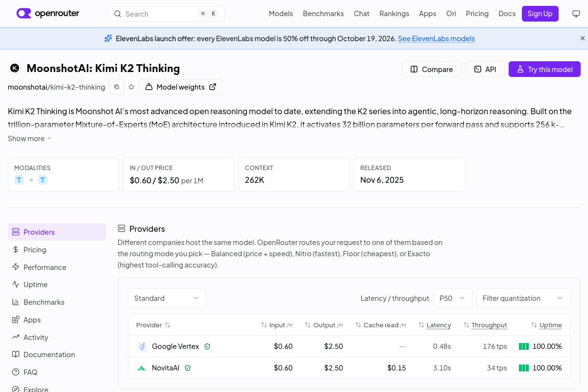The width and height of the screenshot is (588, 392).
Task: Sort providers by Output price
Action: (324, 325)
